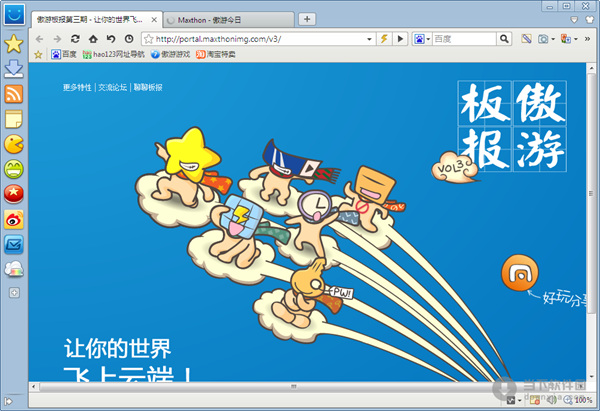Open the Pac-Man games sidebar icon
This screenshot has width=600, height=411.
coord(14,144)
